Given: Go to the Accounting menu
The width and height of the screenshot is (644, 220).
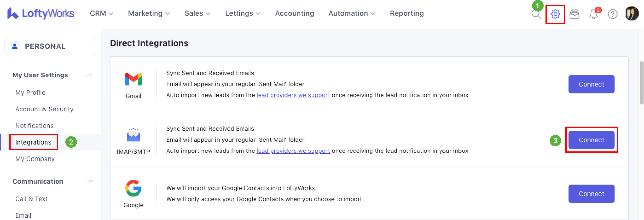Looking at the screenshot, I should pyautogui.click(x=294, y=13).
